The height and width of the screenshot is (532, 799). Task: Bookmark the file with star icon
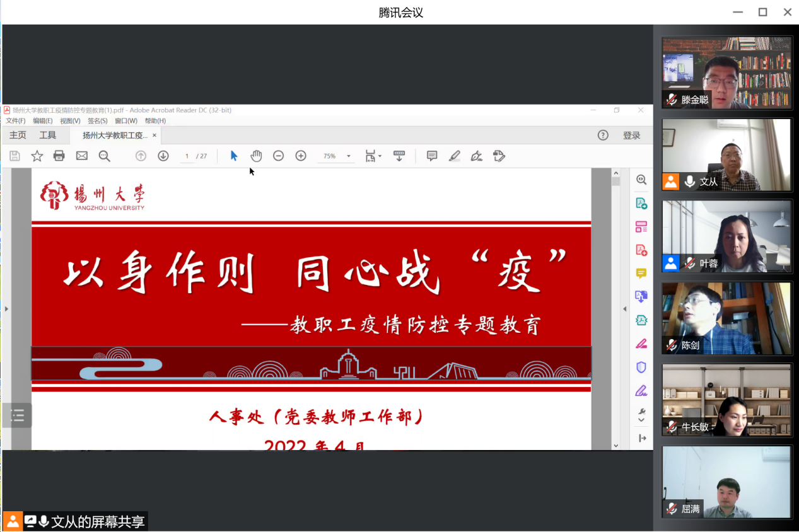pos(37,156)
